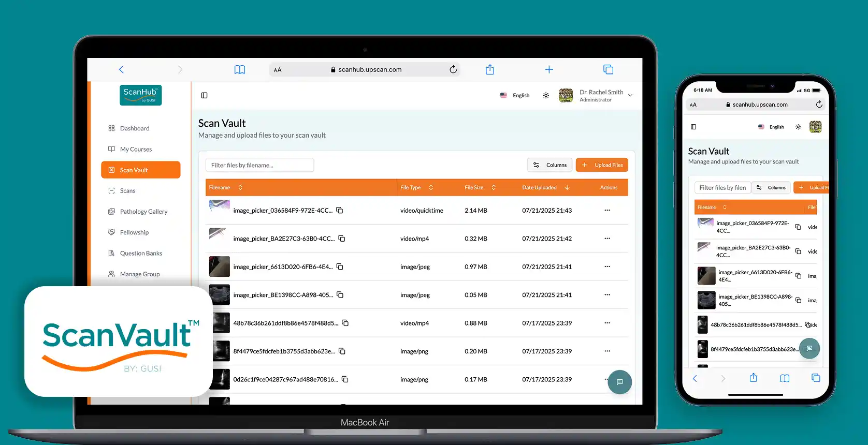Open English language selector on iPhone

point(771,127)
